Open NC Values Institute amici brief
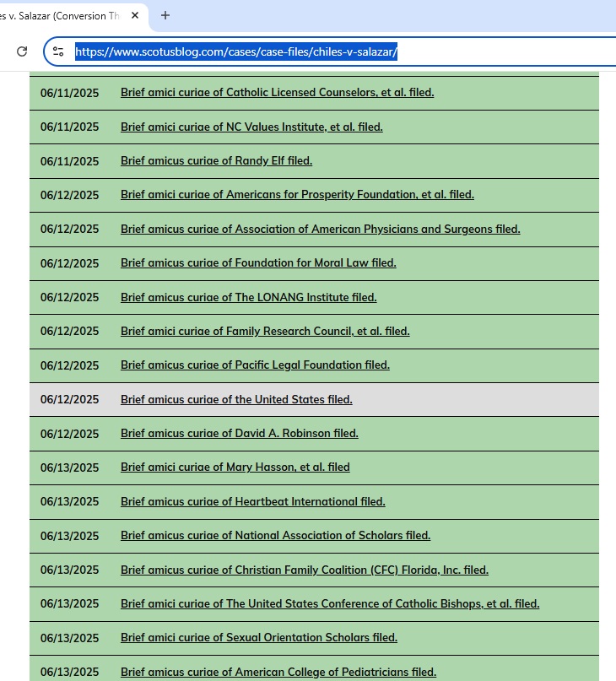This screenshot has width=616, height=681. pos(251,127)
